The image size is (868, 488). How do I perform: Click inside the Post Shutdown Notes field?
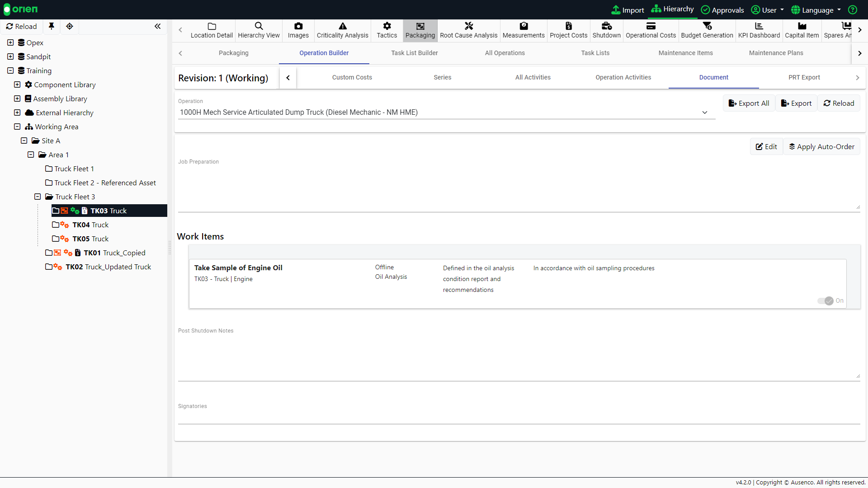515,355
